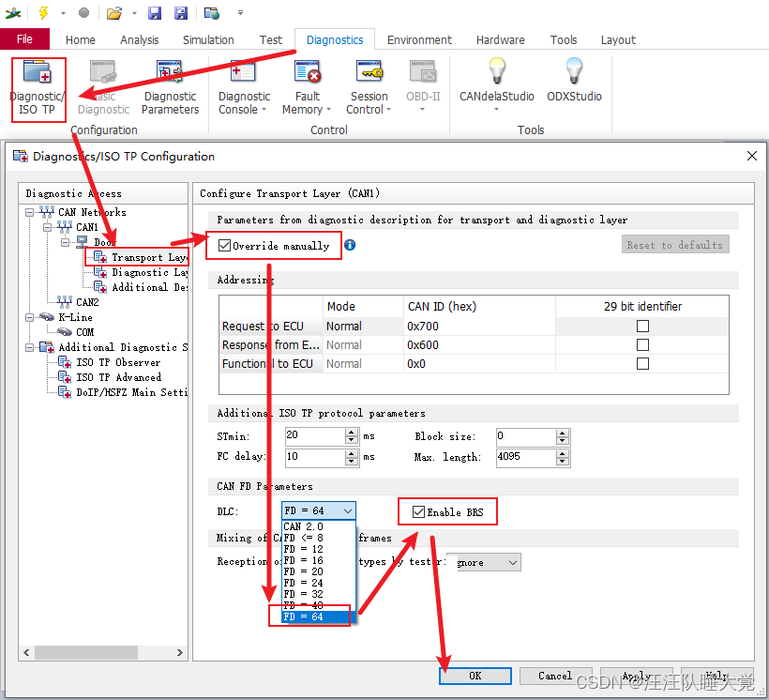Choose FD = 12 from the DLC list
This screenshot has width=769, height=700.
point(318,549)
